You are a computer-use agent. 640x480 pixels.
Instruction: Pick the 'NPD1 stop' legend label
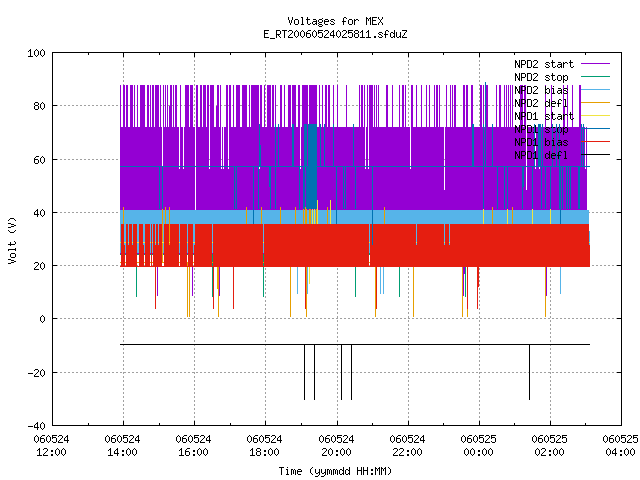tap(541, 129)
